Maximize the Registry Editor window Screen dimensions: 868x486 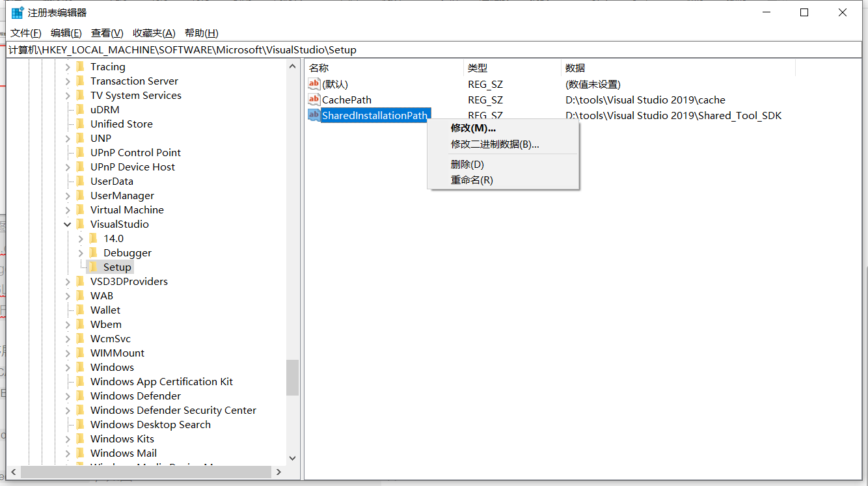click(804, 12)
